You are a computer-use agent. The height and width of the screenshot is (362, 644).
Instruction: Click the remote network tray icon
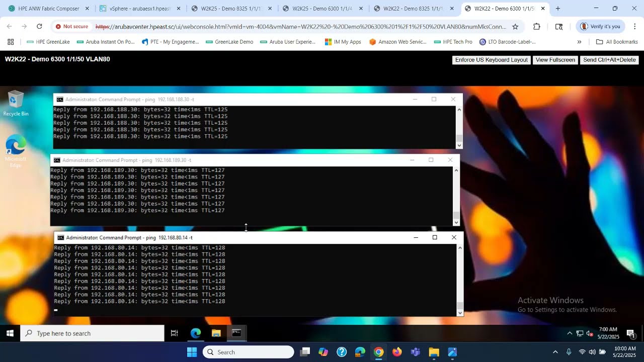tap(580, 333)
